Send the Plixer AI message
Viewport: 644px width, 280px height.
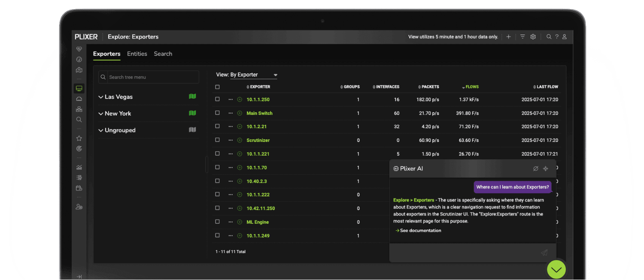click(544, 253)
